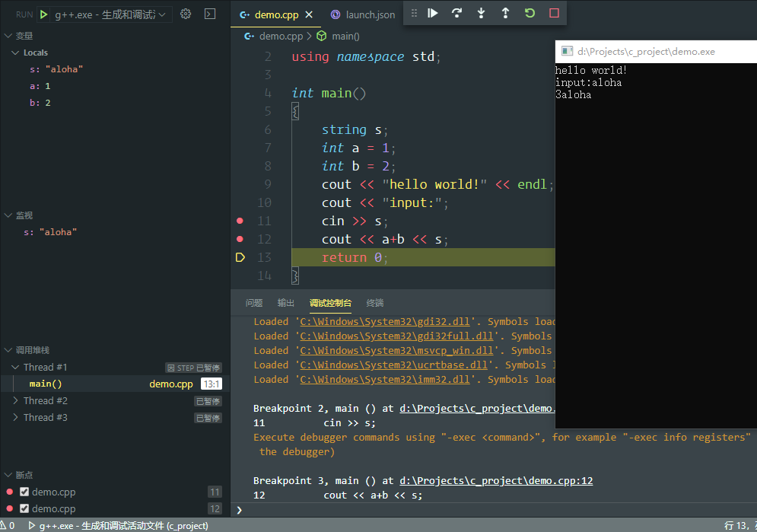The width and height of the screenshot is (757, 532).
Task: Open the gdi32.dll path link
Action: [385, 322]
